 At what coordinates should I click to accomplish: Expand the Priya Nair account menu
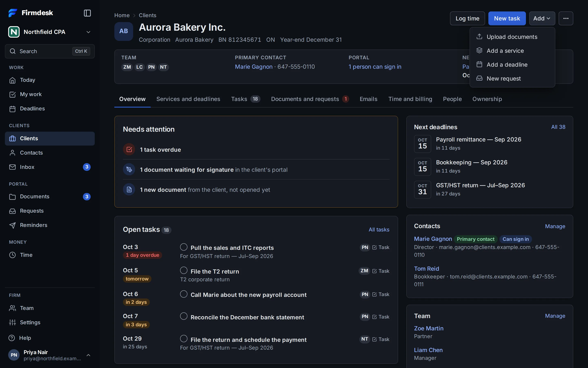50,355
